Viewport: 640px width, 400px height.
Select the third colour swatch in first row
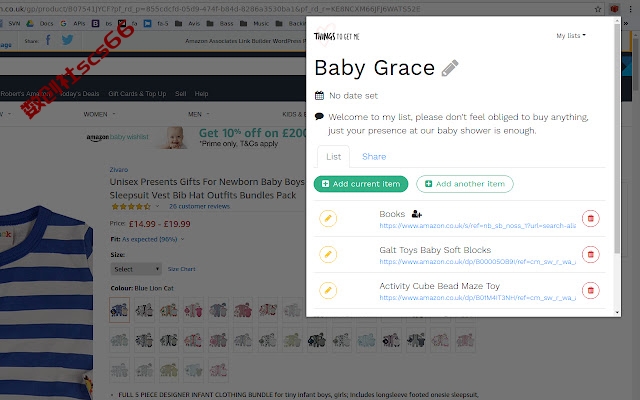[169, 310]
